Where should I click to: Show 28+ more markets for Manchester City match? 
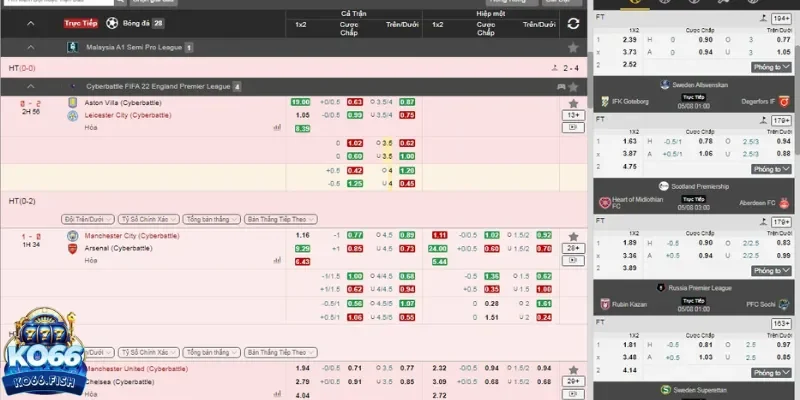[x=573, y=247]
